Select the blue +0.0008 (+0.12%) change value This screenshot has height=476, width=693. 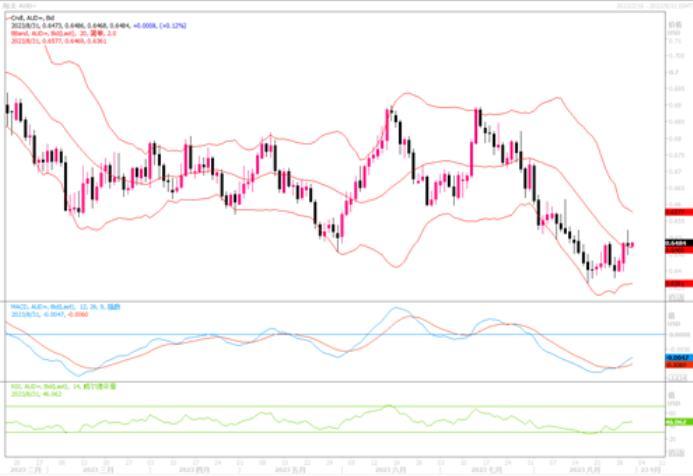click(160, 26)
